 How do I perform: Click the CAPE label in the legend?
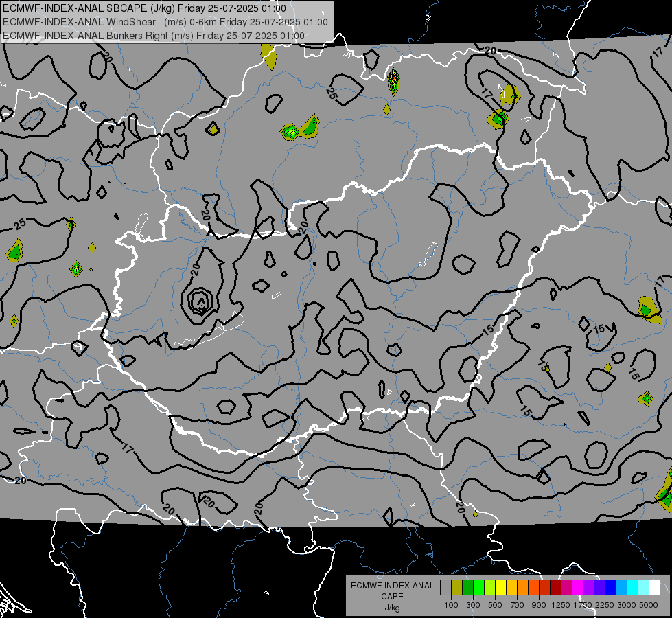392,597
